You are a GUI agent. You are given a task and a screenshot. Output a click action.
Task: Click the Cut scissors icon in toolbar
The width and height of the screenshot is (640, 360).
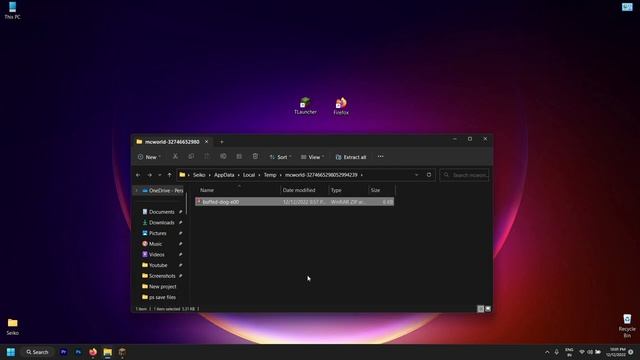tap(175, 156)
